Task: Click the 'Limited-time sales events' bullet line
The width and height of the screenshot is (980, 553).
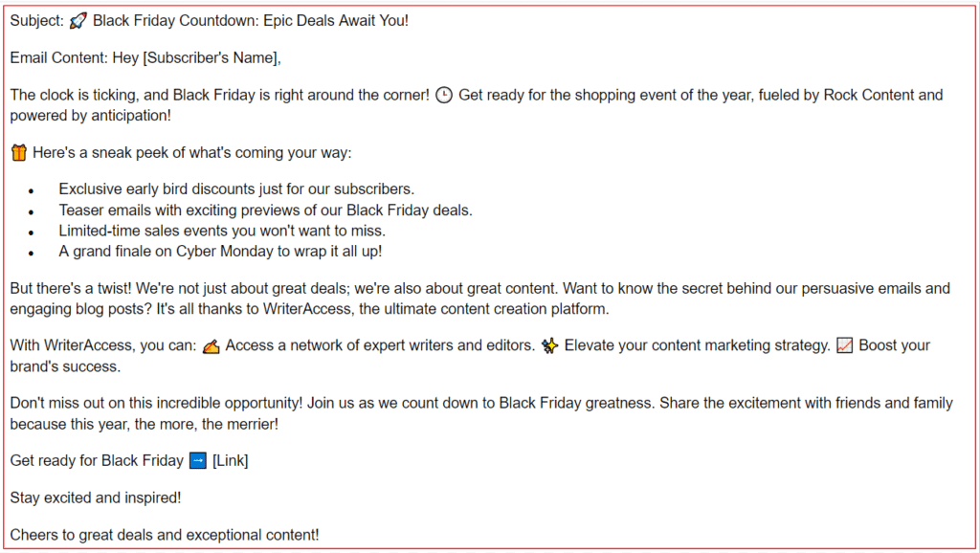Action: click(x=221, y=231)
